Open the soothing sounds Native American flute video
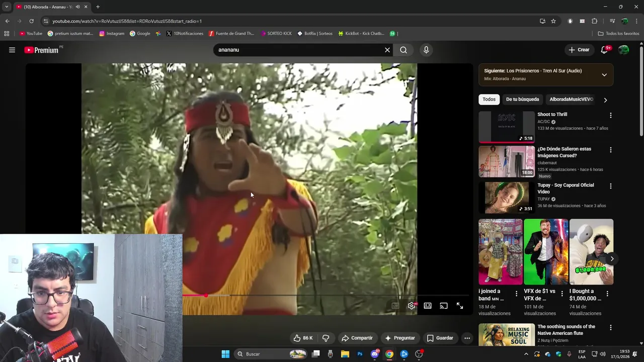 point(507,335)
